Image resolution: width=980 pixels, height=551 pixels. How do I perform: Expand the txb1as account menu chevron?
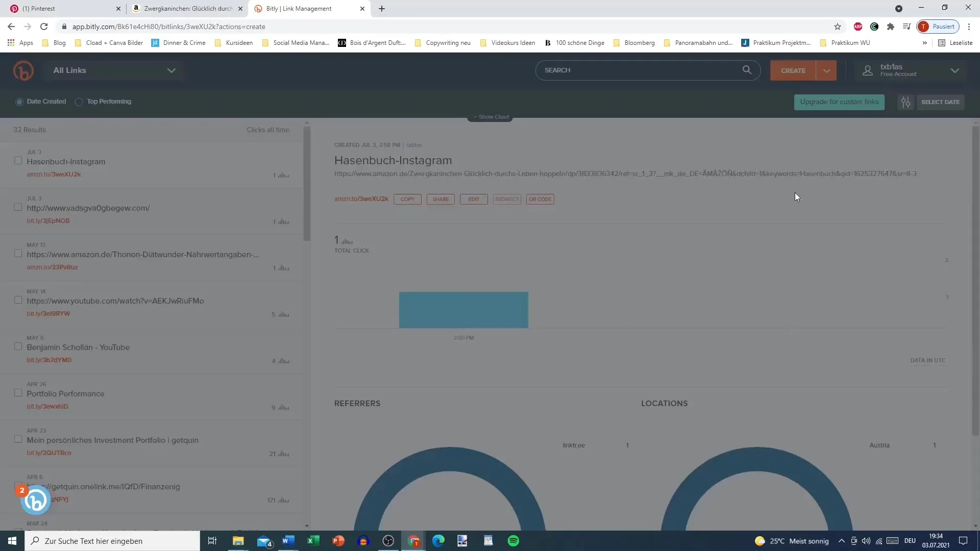955,70
